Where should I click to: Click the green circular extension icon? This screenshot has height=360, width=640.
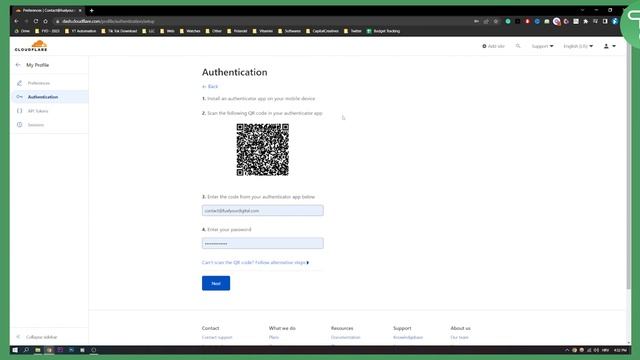[508, 21]
